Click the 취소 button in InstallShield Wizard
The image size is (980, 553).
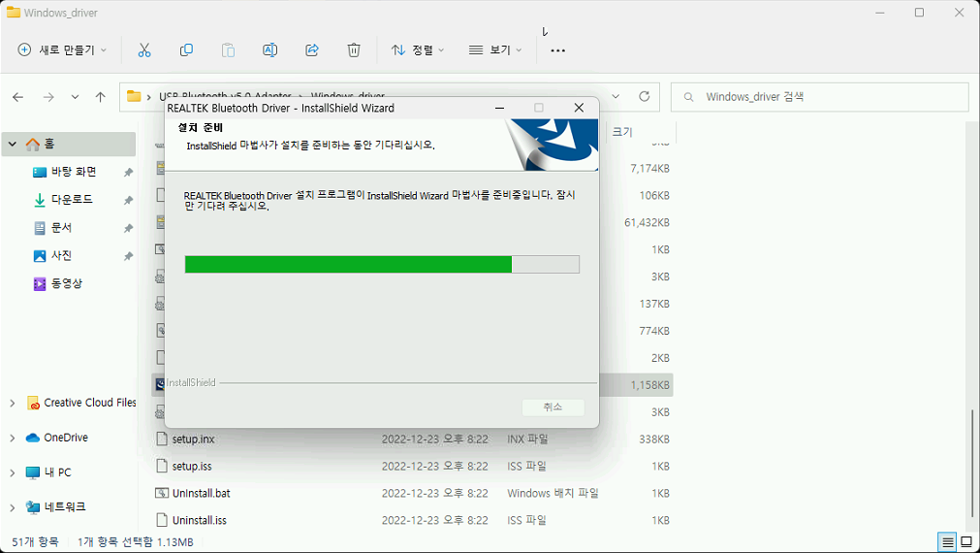(553, 407)
